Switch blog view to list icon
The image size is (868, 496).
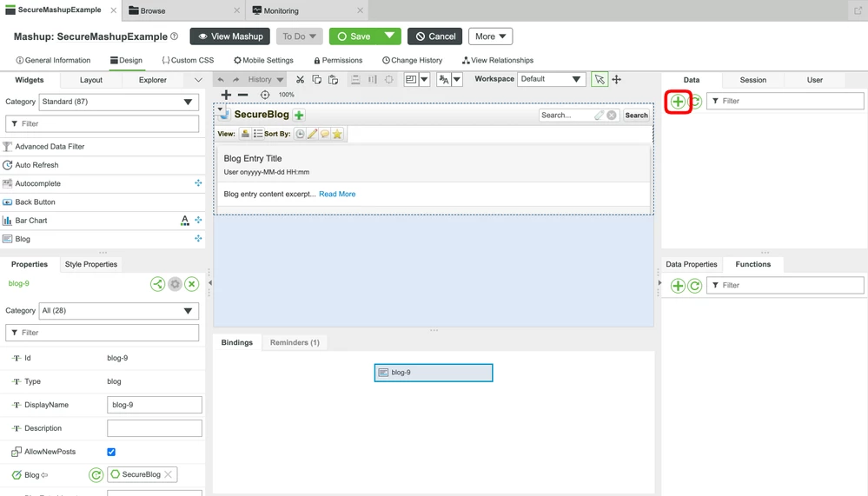pos(258,134)
